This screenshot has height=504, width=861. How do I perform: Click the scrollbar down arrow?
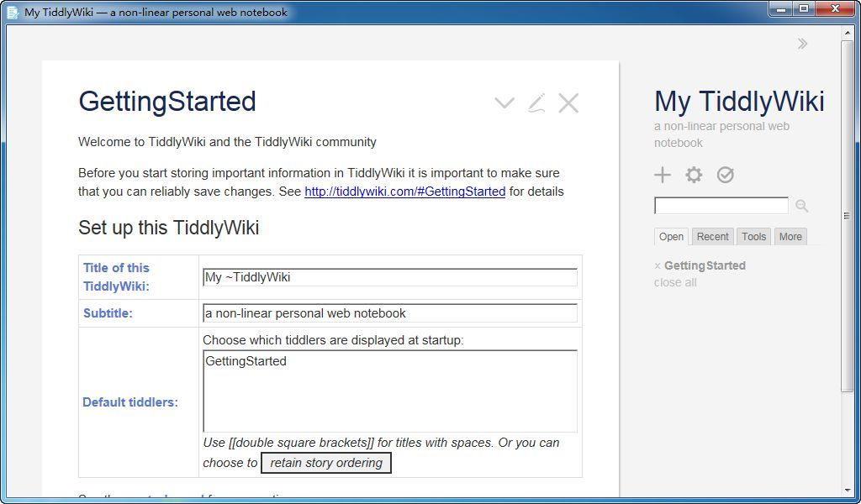pos(846,491)
